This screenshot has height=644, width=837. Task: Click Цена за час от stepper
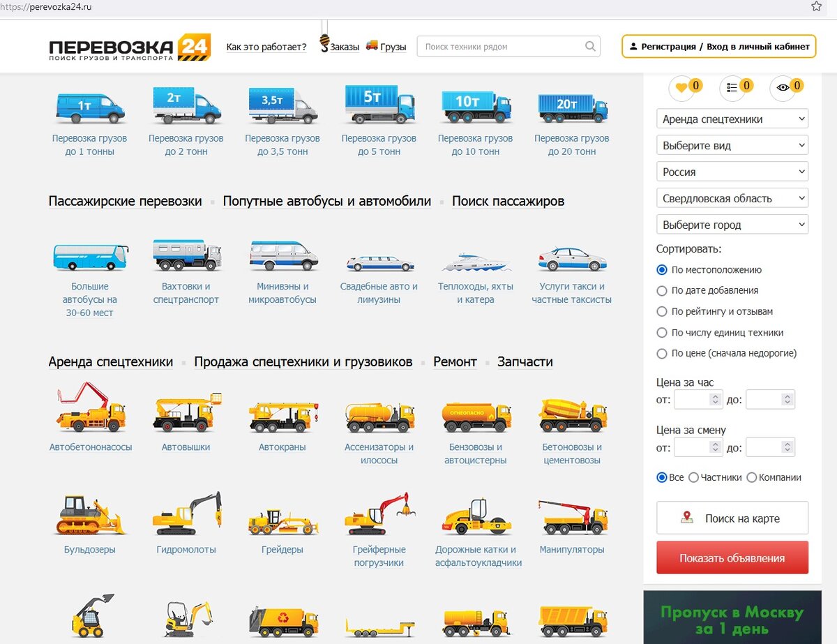[715, 399]
